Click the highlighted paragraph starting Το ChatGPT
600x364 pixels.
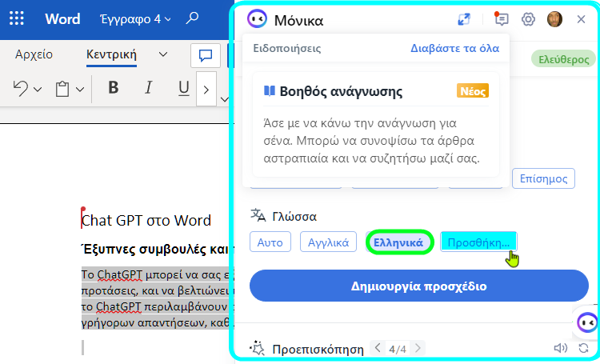(155, 298)
